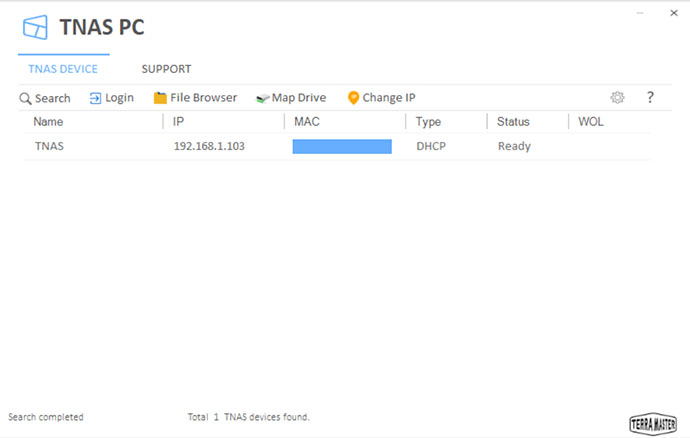Viewport: 690px width, 438px height.
Task: Click the Change IP pin icon
Action: [x=353, y=98]
